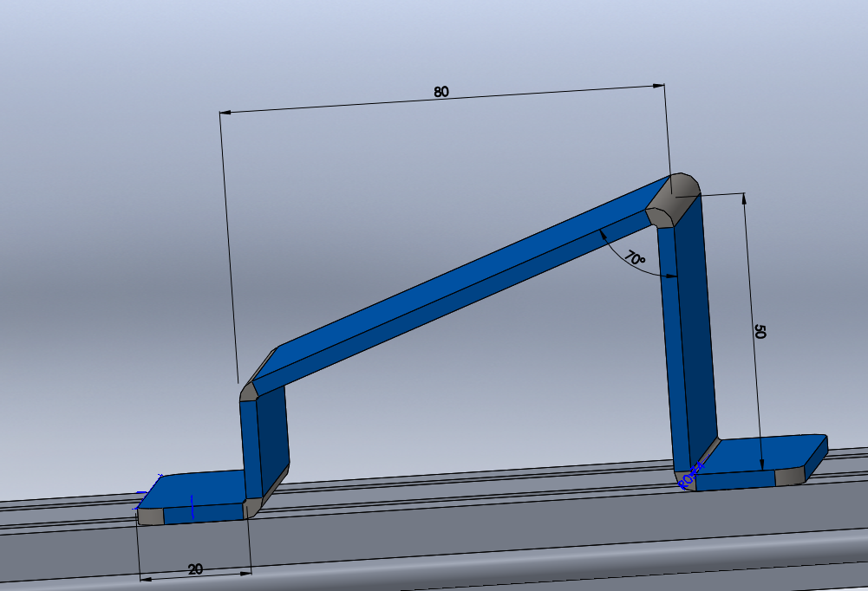Screen dimensions: 868x591
Task: Click the front edge face of sloped segment
Action: pyautogui.click(x=453, y=302)
